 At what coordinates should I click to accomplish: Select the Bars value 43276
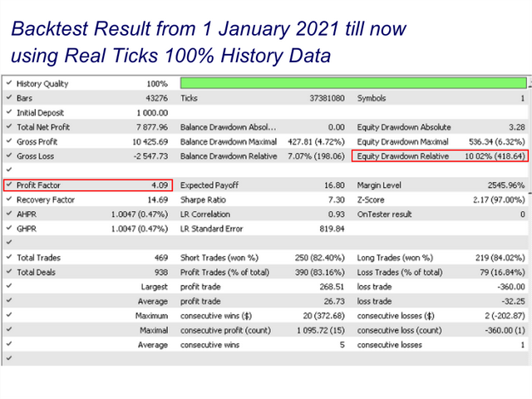point(157,98)
